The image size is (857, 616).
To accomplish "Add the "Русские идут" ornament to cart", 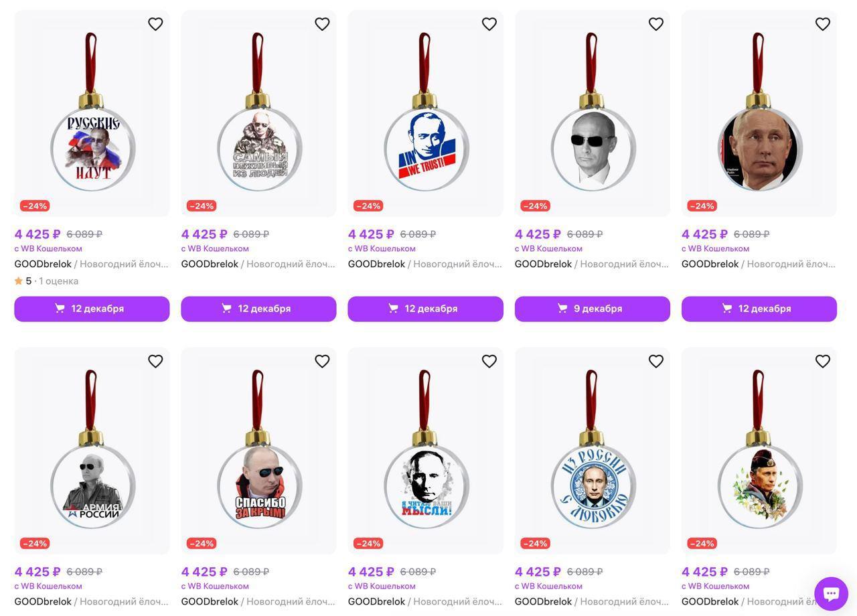I will coord(92,309).
